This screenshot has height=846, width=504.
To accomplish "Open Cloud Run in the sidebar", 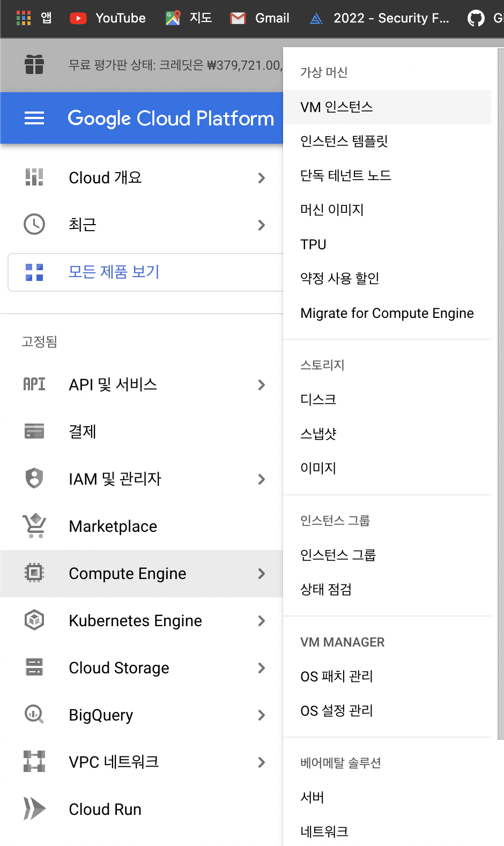I will 142,809.
